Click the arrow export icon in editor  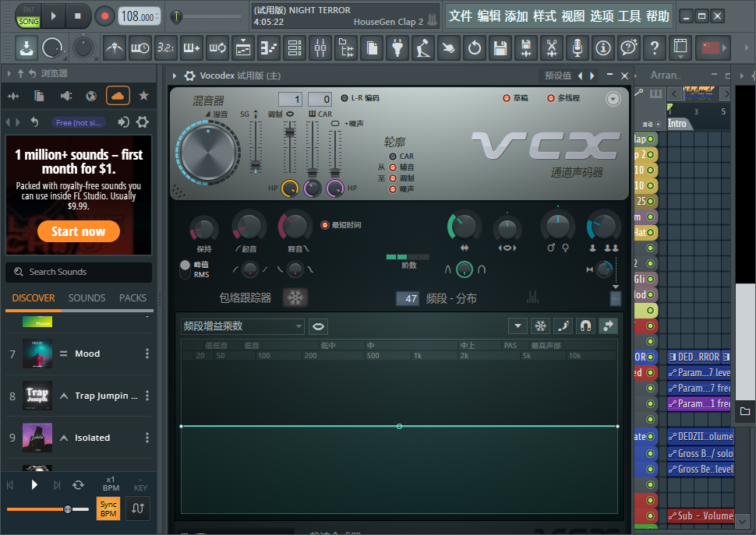pyautogui.click(x=608, y=326)
